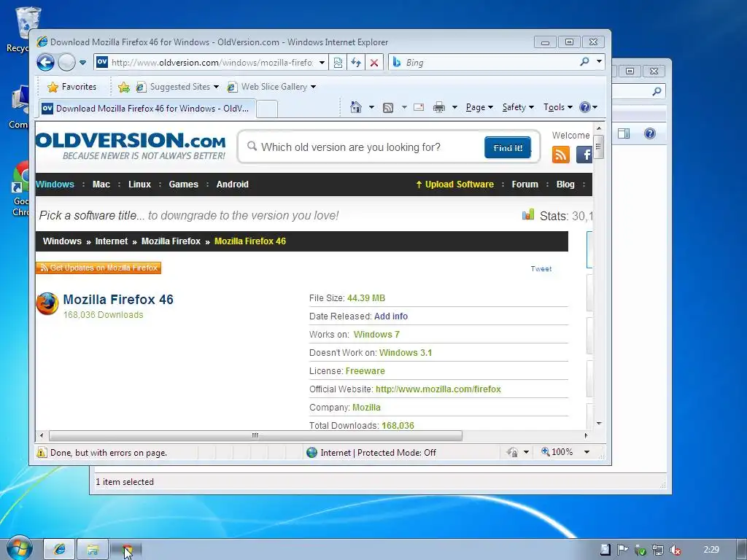Click the Internet breadcrumb
The image size is (747, 560).
(112, 241)
